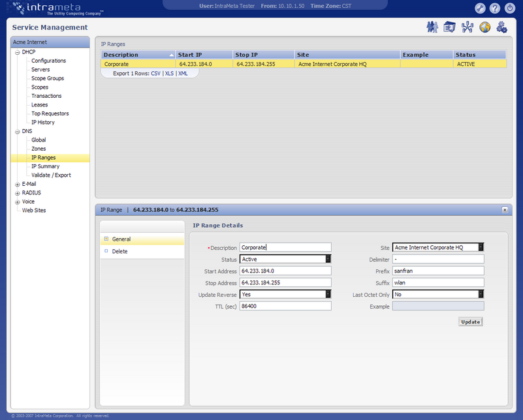Click the Stop Address input field
Screen dimensions: 523x420
[x=285, y=282]
